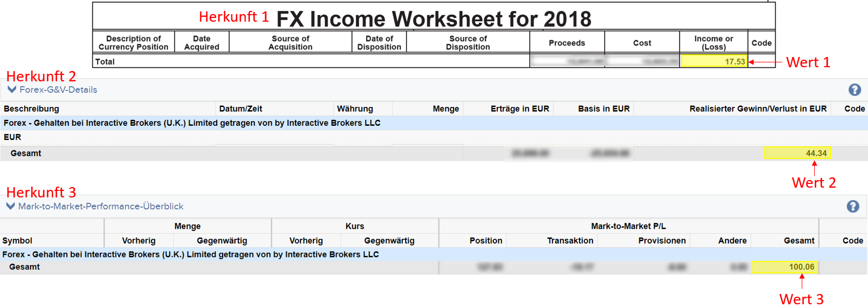Open help for Forex-G&V-Details section

(854, 90)
